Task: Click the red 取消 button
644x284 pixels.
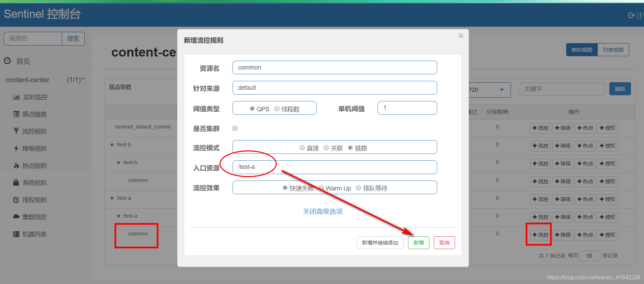Action: click(444, 243)
